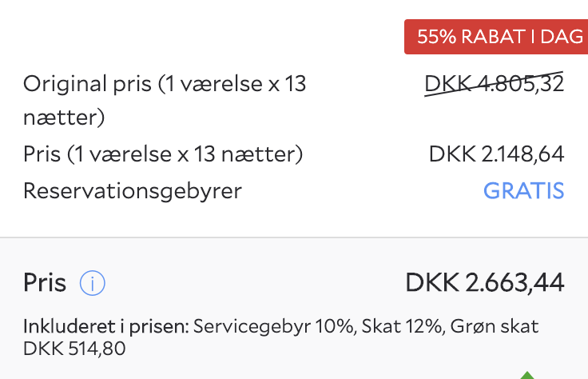The height and width of the screenshot is (379, 588).
Task: Click the blue GRATIS reservation fee text
Action: (x=523, y=190)
